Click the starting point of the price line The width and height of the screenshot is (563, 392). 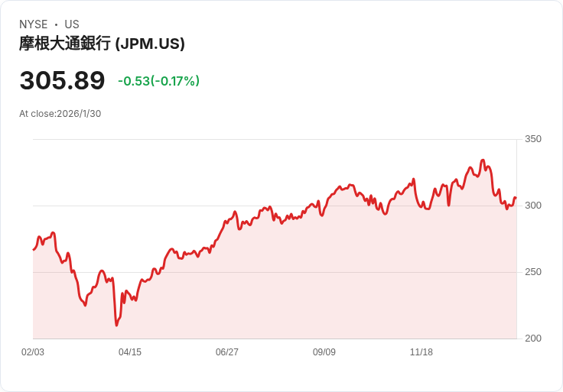click(34, 249)
